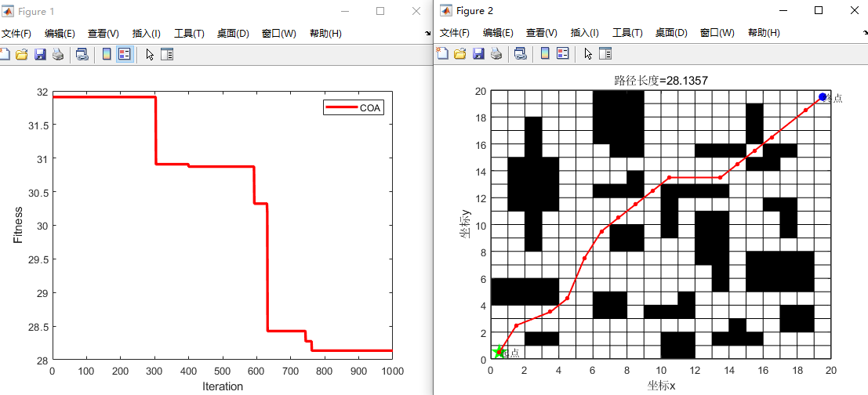Image resolution: width=868 pixels, height=395 pixels.
Task: Minimize the Figure 1 window
Action: 346,11
